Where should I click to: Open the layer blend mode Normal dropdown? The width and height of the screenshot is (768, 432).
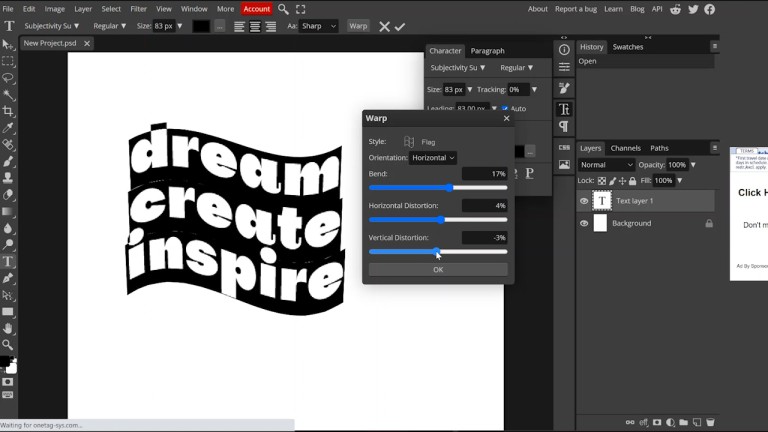(x=606, y=165)
